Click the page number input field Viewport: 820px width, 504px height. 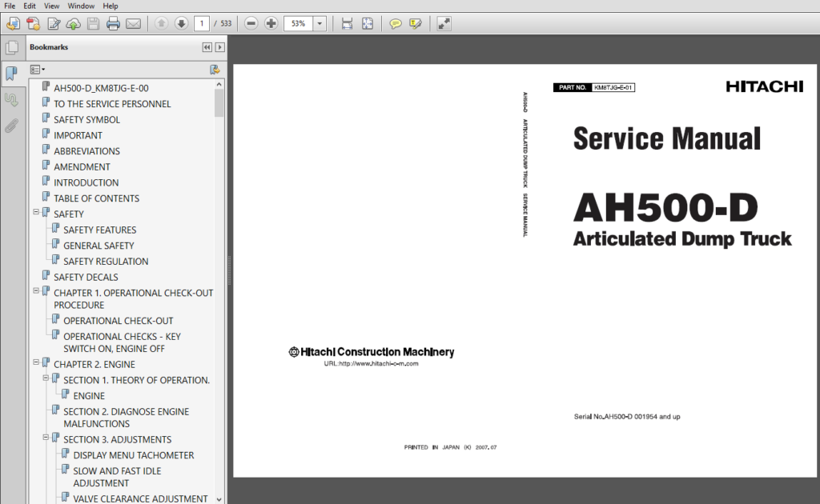click(201, 23)
